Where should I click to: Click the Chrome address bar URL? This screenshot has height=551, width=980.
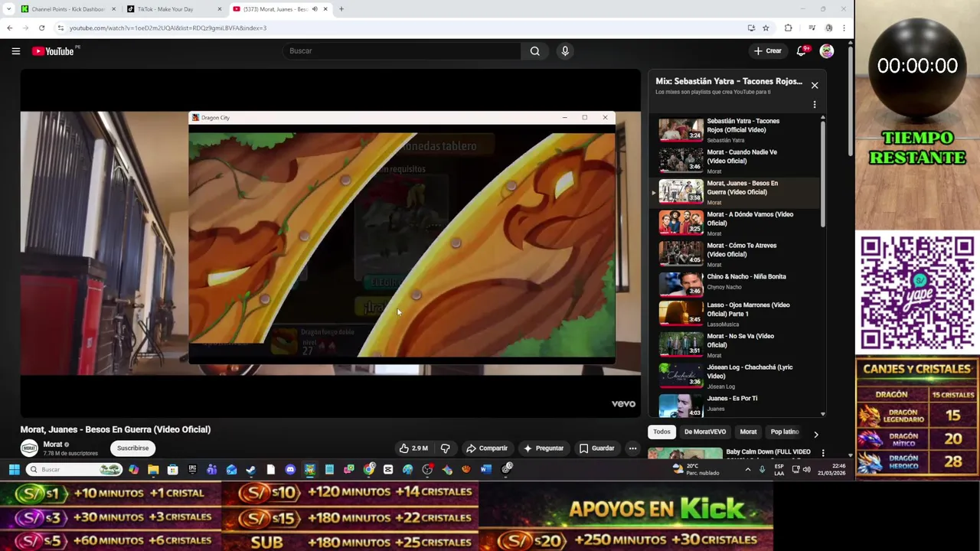click(168, 28)
